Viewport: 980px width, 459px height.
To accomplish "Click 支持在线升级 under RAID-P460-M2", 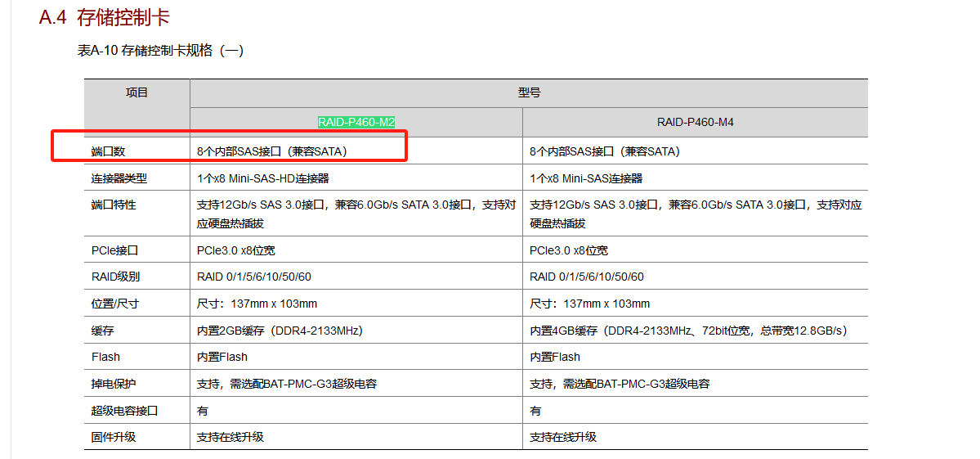I will (x=230, y=436).
